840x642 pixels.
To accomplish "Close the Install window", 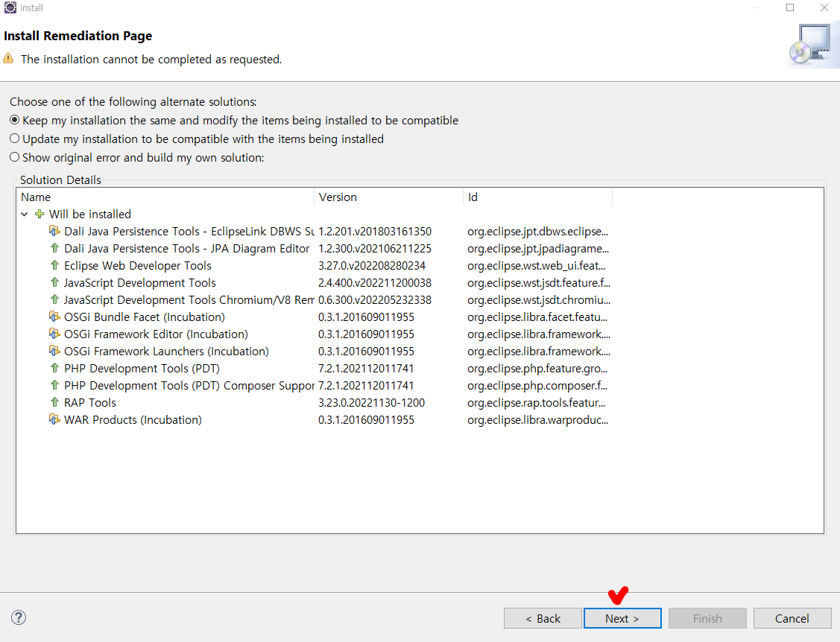I will pos(824,7).
